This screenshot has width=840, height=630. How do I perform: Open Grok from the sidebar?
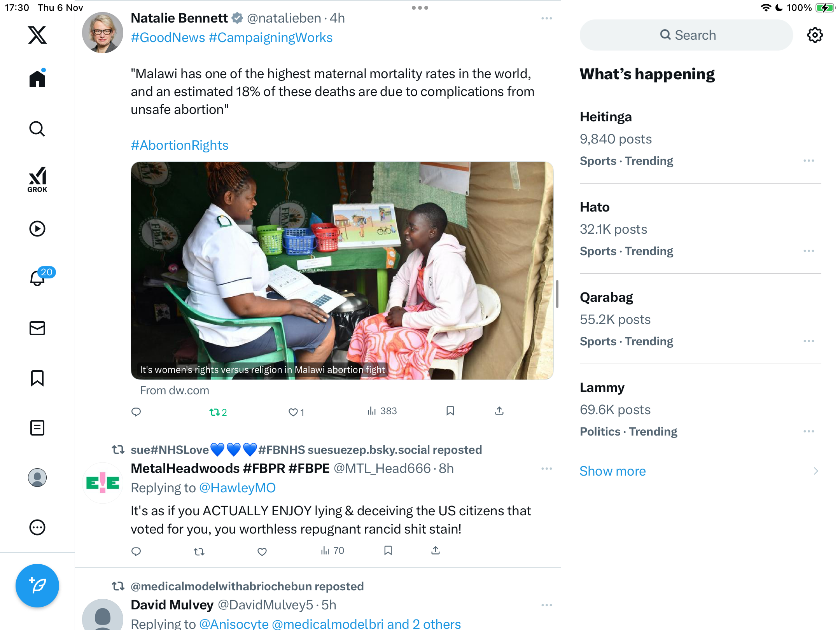37,180
